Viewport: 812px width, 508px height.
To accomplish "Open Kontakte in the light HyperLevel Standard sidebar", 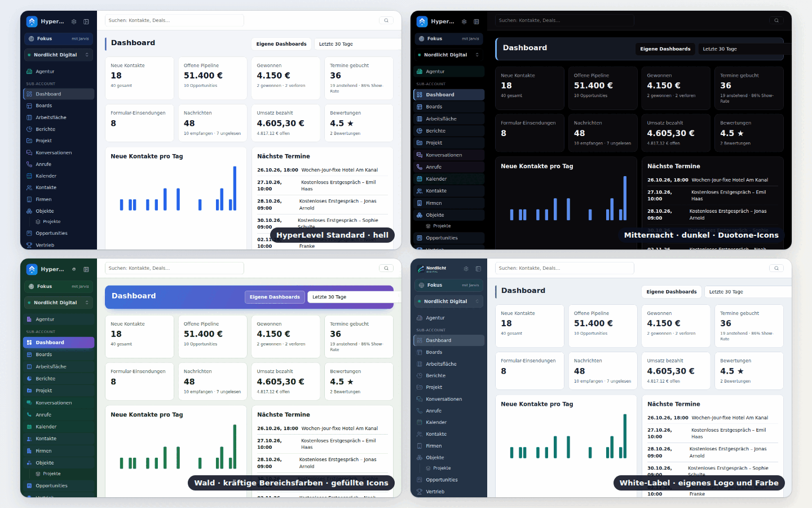I will pyautogui.click(x=59, y=187).
